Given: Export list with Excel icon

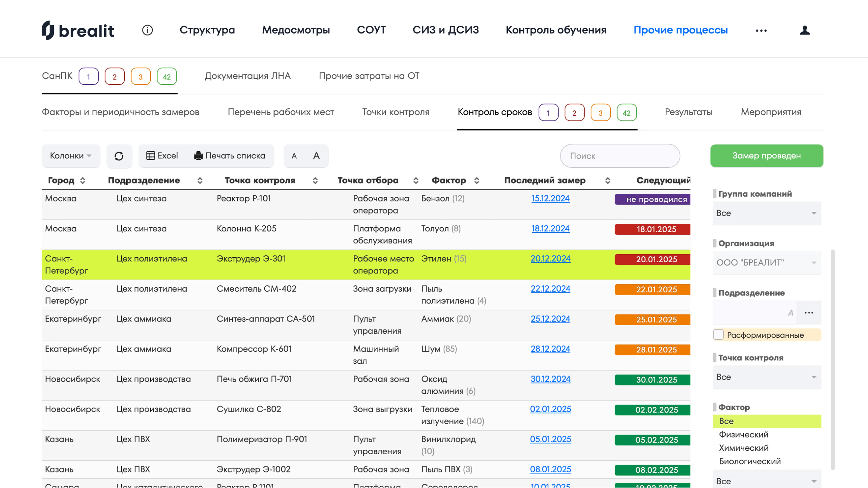Looking at the screenshot, I should (x=162, y=156).
